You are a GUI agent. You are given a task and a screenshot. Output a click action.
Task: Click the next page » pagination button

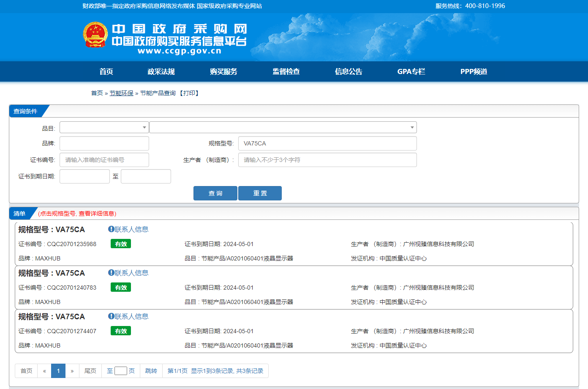tap(72, 371)
